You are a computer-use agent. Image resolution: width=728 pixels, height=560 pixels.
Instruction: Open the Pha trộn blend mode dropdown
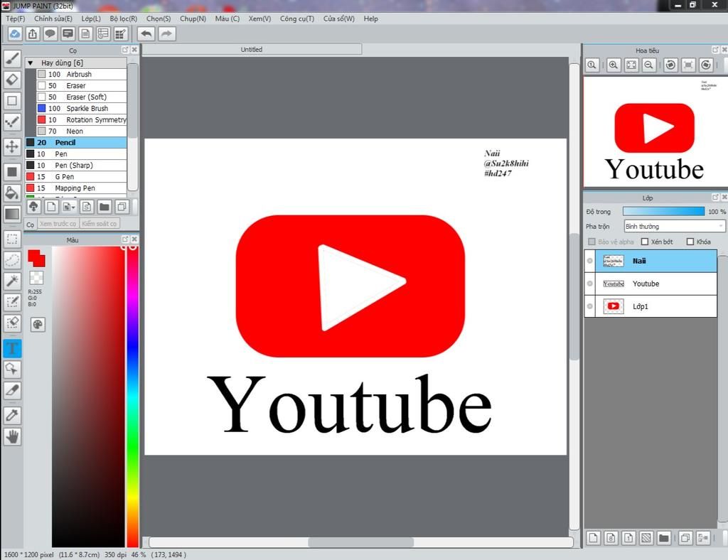point(674,227)
